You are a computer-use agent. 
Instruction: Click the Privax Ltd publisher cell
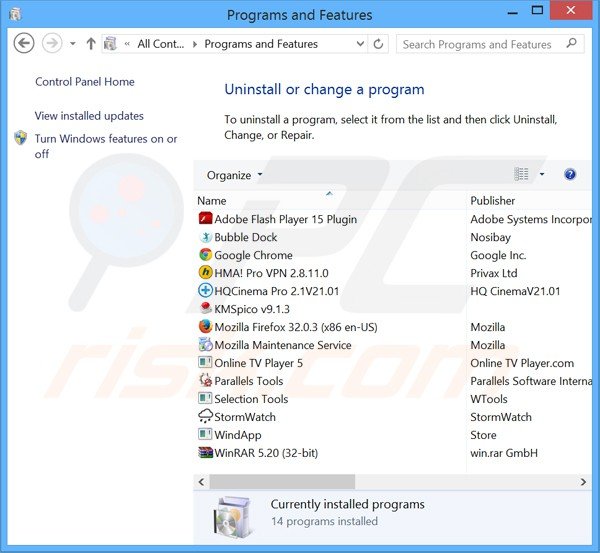(494, 273)
